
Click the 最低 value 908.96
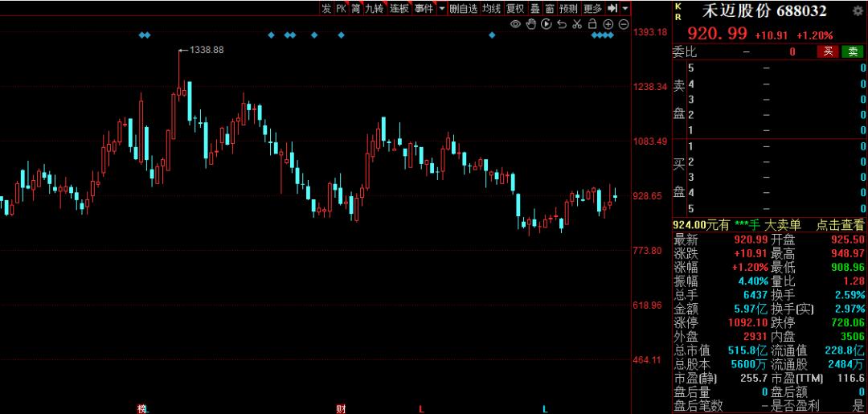(848, 268)
